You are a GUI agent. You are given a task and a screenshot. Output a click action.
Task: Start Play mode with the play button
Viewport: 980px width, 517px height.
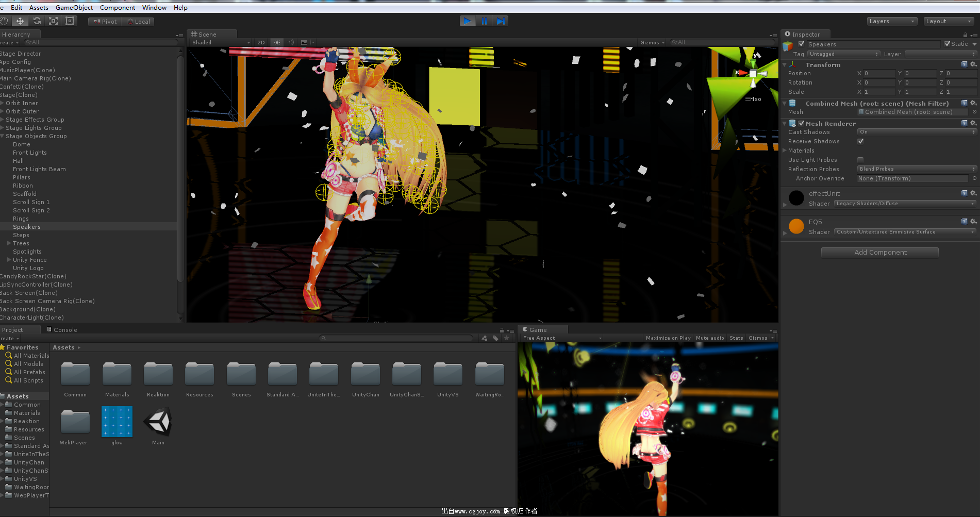pyautogui.click(x=467, y=21)
